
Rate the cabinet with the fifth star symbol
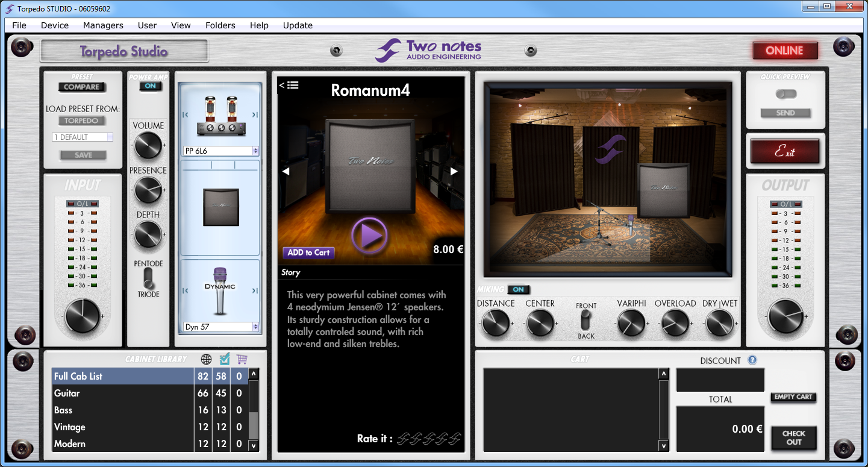(455, 439)
